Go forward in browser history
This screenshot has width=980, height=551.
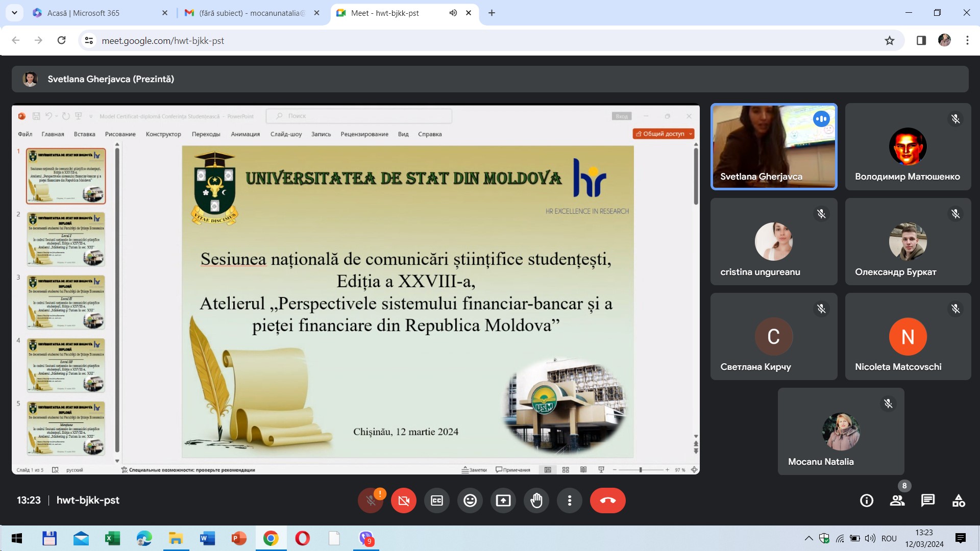click(x=38, y=40)
